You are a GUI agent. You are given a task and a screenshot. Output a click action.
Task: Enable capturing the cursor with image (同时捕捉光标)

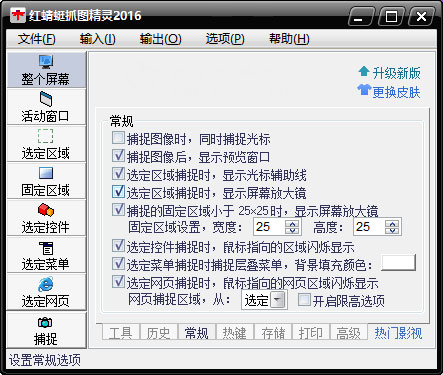pos(118,138)
